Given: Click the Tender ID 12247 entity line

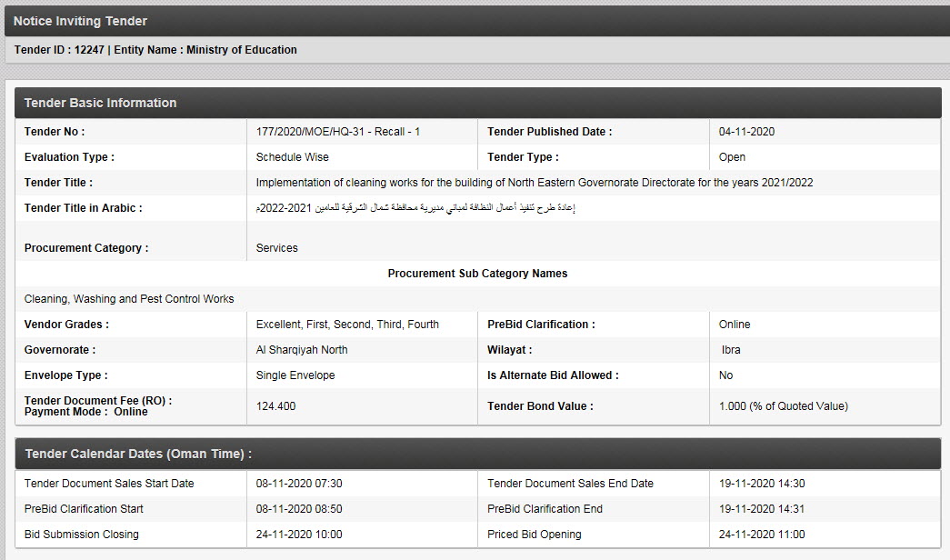Looking at the screenshot, I should [155, 50].
